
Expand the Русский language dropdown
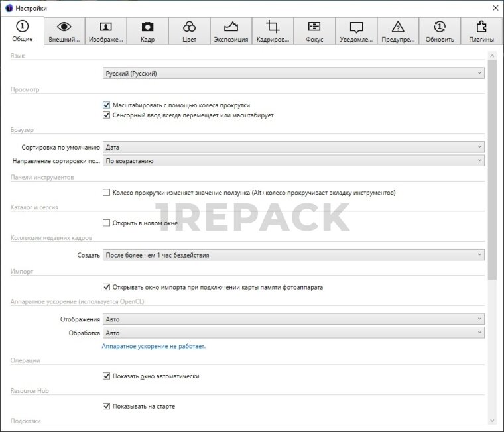pyautogui.click(x=293, y=74)
